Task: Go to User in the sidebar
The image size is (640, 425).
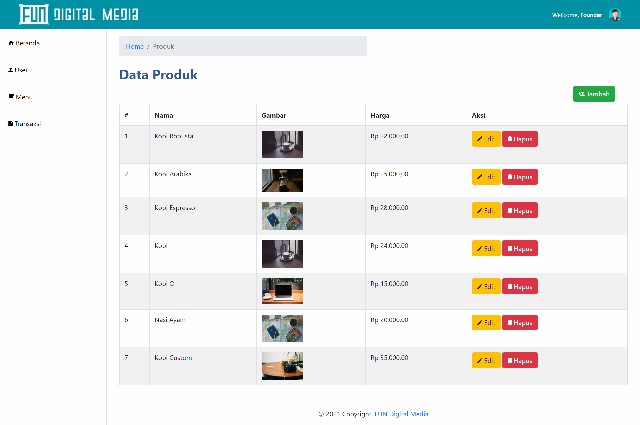Action: (x=19, y=70)
